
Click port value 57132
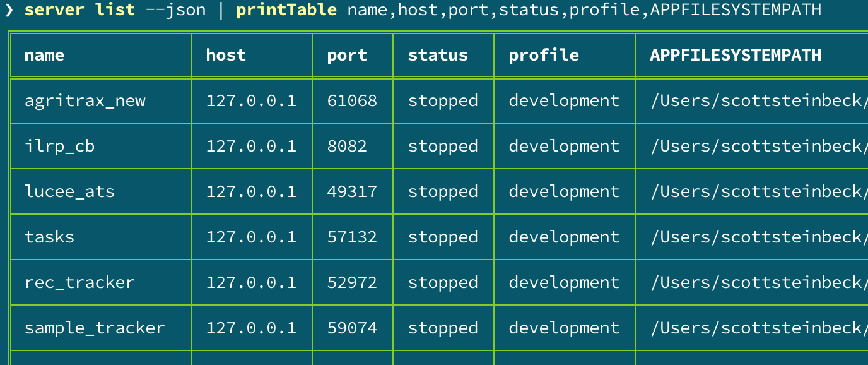click(x=352, y=237)
